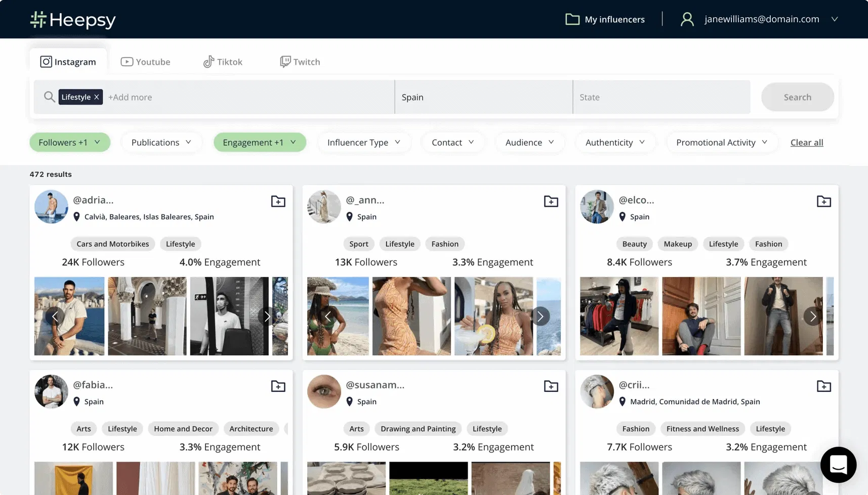The image size is (868, 495).
Task: Click the Fitness and Wellness tag
Action: pyautogui.click(x=702, y=429)
